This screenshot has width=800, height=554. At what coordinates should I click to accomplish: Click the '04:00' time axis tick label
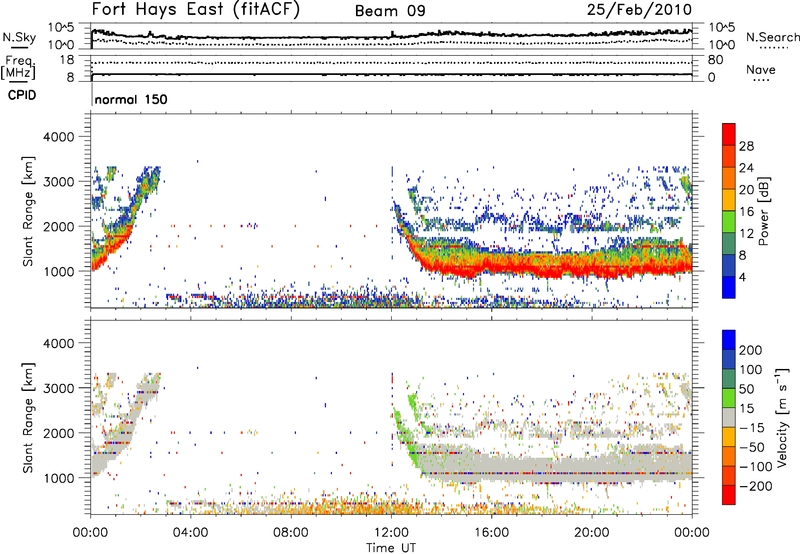191,533
